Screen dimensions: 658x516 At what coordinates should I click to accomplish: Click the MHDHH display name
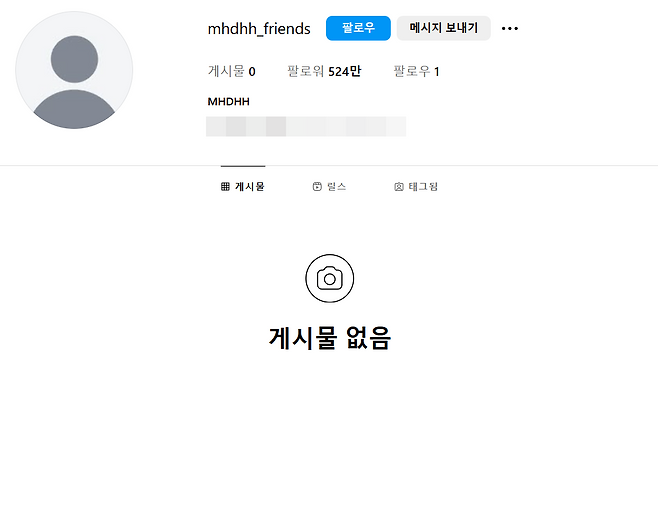click(x=229, y=102)
